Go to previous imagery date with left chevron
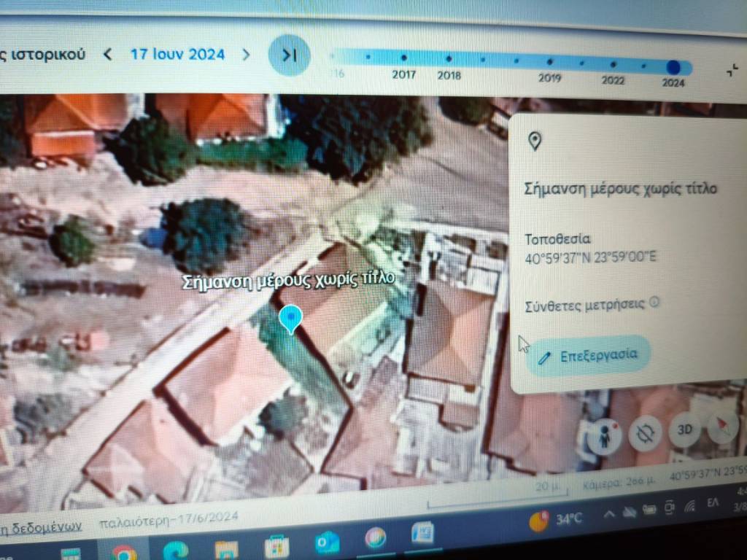 (x=108, y=54)
